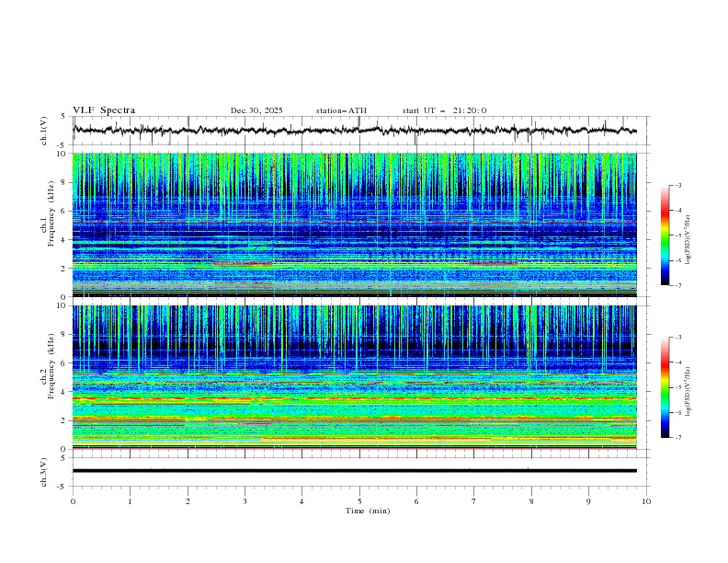Image resolution: width=728 pixels, height=563 pixels.
Task: Click the "-3" label on ch.2 colorbar
Action: pyautogui.click(x=678, y=338)
